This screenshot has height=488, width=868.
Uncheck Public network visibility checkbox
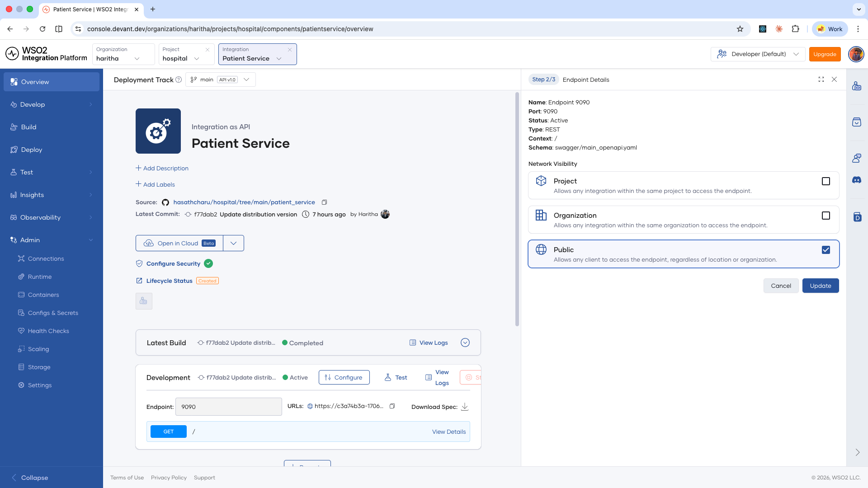826,250
